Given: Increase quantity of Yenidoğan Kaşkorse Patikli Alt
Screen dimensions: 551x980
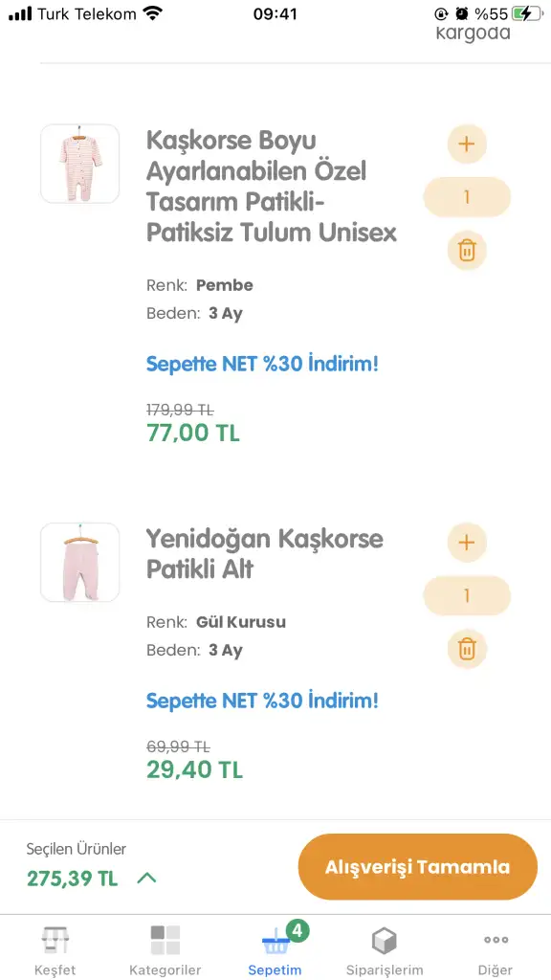Looking at the screenshot, I should (x=467, y=543).
